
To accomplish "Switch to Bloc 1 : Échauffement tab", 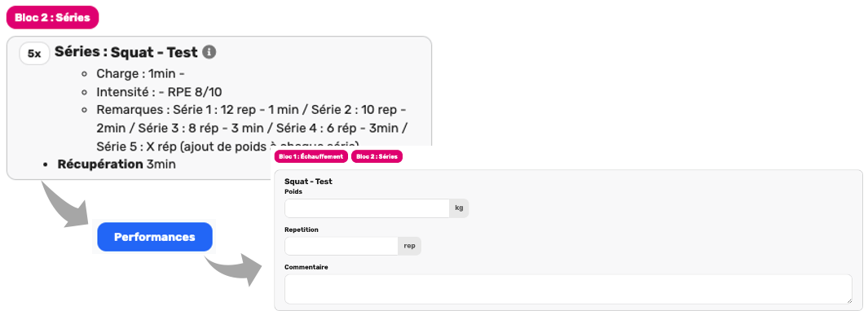I will 311,156.
